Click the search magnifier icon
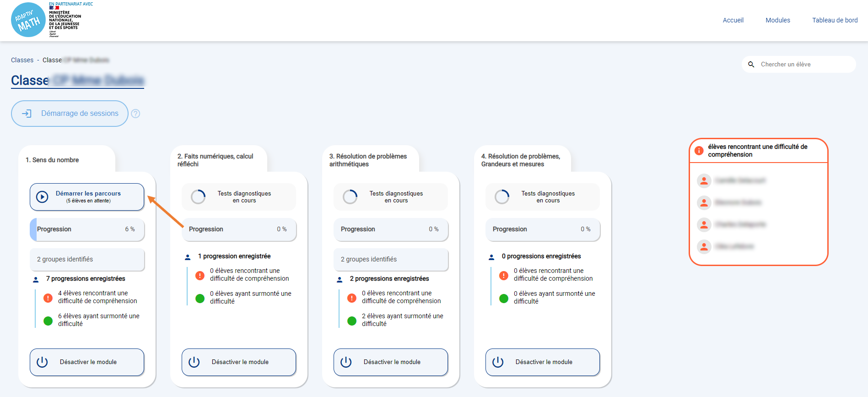This screenshot has height=397, width=868. coord(751,65)
